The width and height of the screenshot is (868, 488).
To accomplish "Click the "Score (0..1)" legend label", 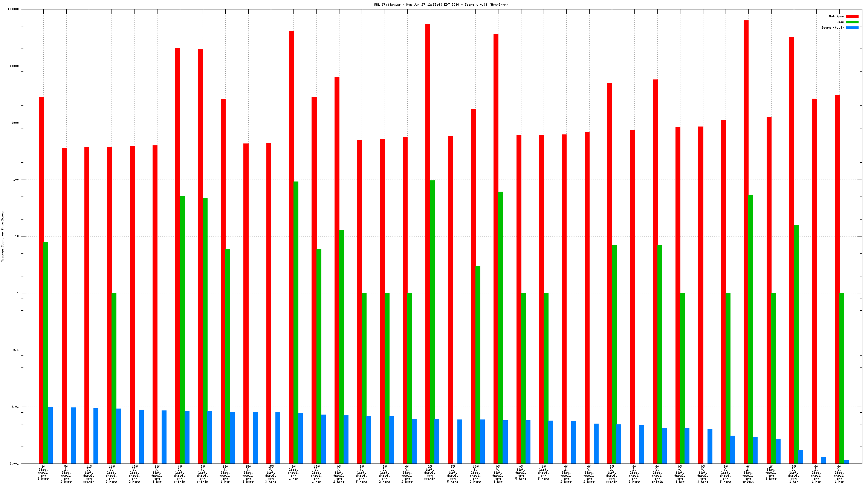I will click(x=833, y=27).
